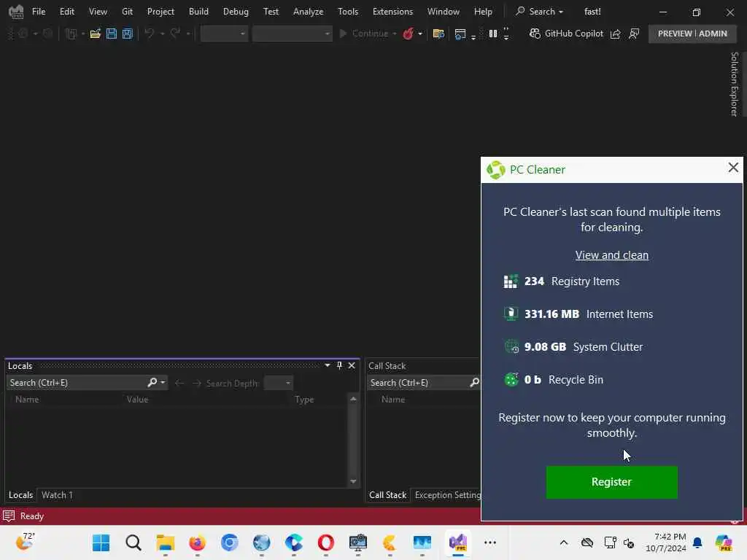Click the magnifier icon in Call Stack search
The height and width of the screenshot is (560, 747).
click(474, 382)
